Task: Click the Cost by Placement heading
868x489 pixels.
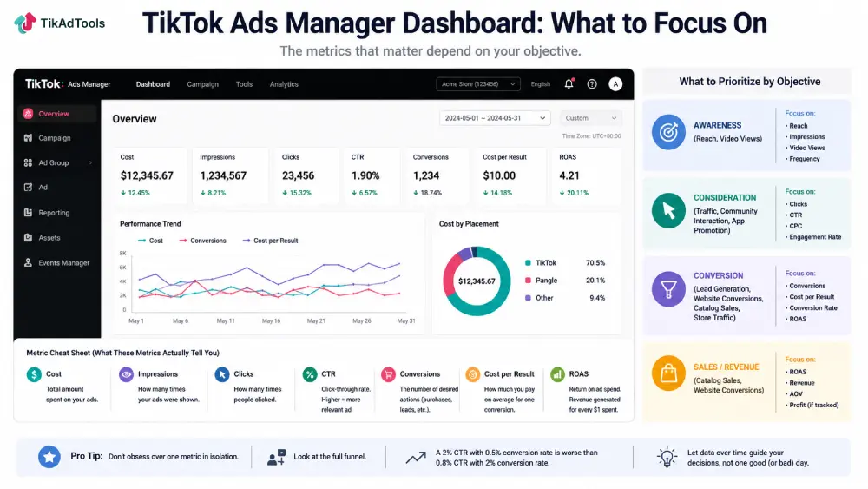Action: pos(469,224)
